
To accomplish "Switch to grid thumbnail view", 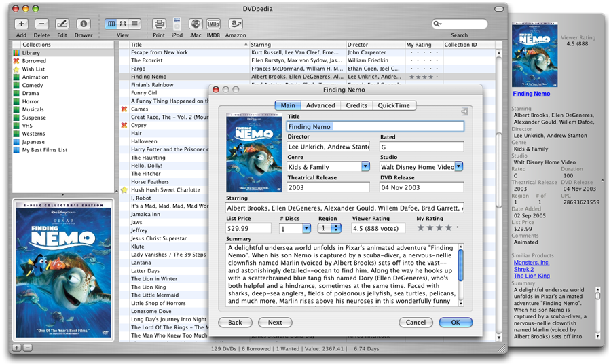I will coord(123,24).
